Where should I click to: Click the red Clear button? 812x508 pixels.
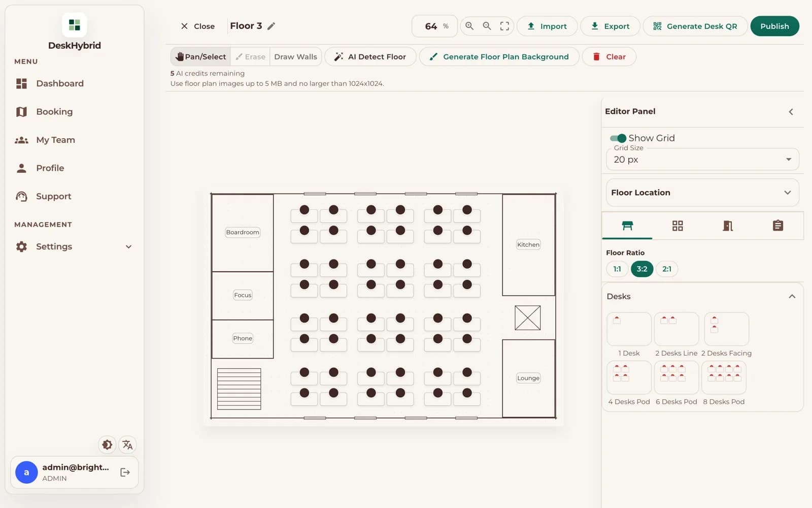pos(609,57)
